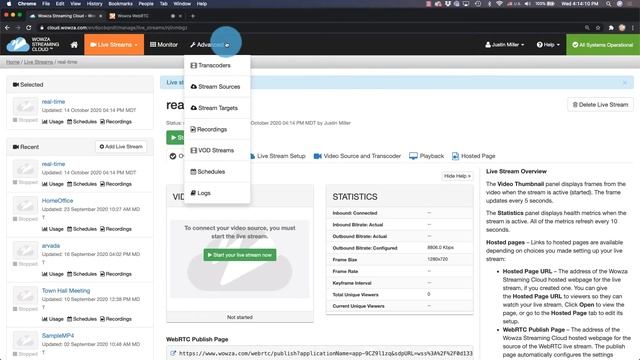Expand the Help dropdown
Screen dimensions: 640x360
[x=548, y=44]
